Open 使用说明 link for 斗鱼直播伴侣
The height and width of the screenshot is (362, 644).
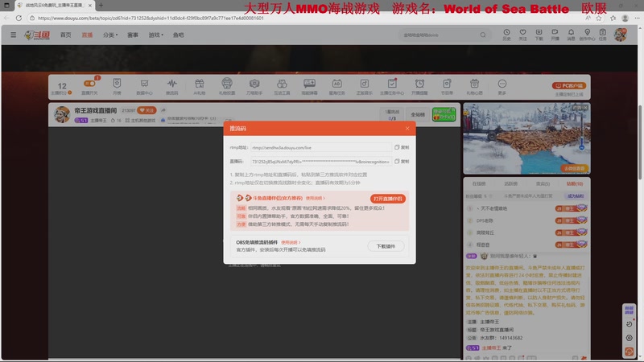tap(315, 198)
